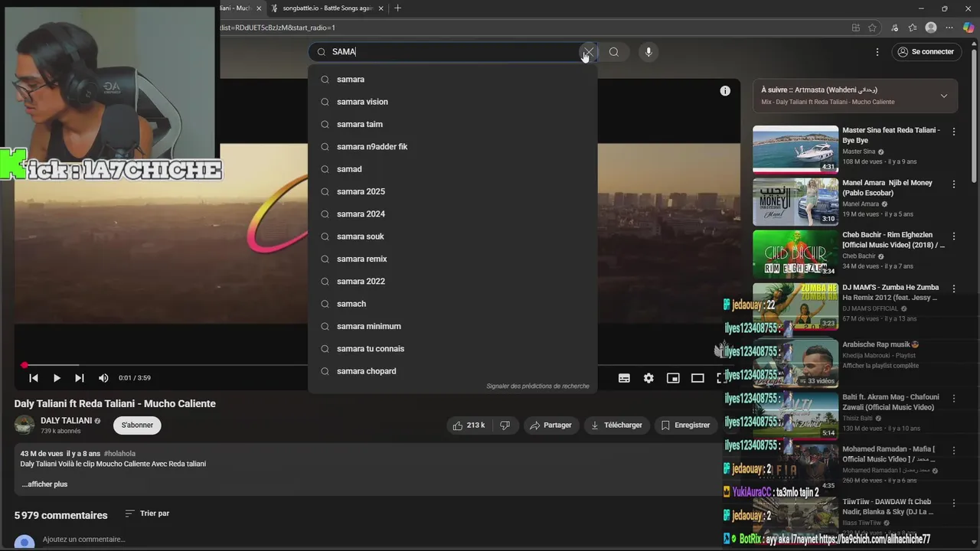Open the Edge favorites list icon
The width and height of the screenshot is (980, 551).
913,28
